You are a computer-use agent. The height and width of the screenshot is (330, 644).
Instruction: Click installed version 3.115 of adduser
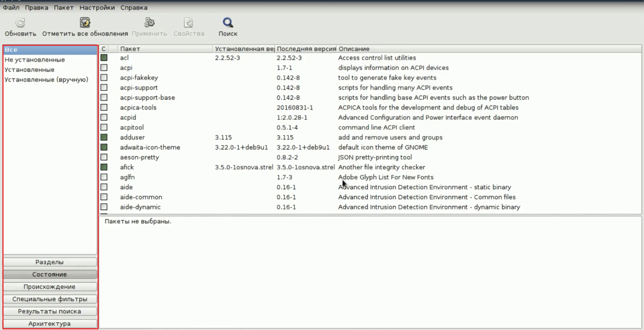coord(223,137)
